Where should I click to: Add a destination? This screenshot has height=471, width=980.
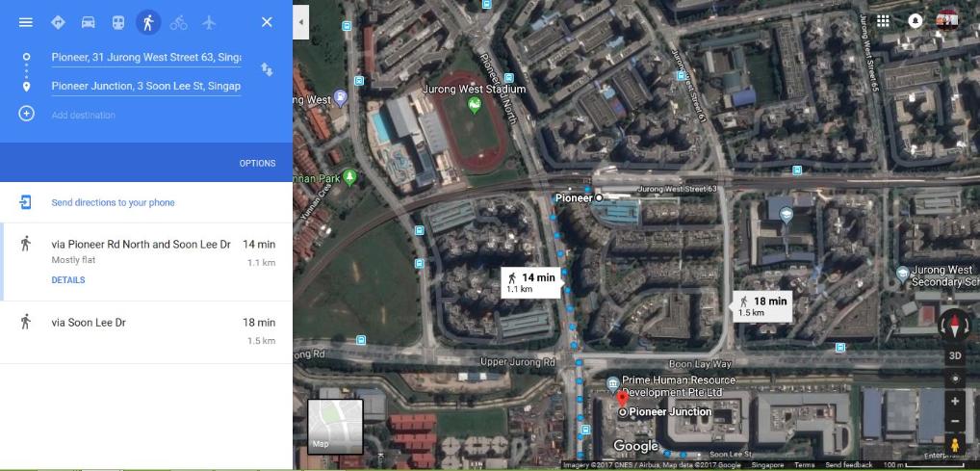pyautogui.click(x=83, y=115)
